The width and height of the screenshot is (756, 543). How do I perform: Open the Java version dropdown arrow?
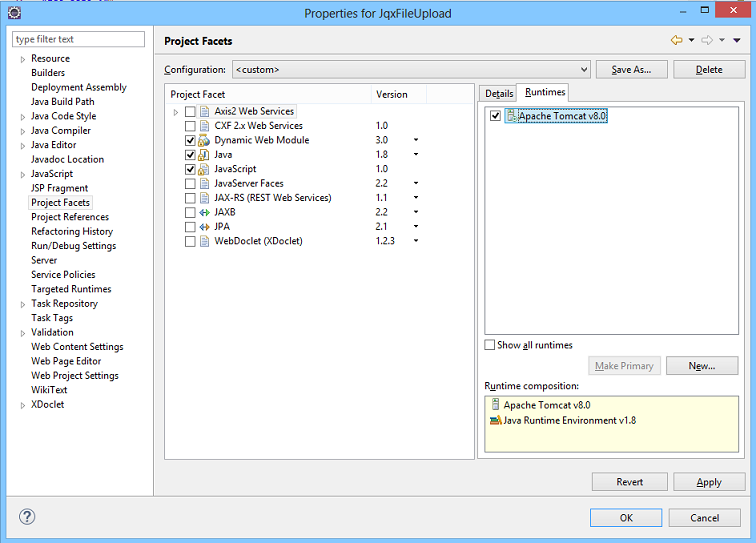[416, 154]
